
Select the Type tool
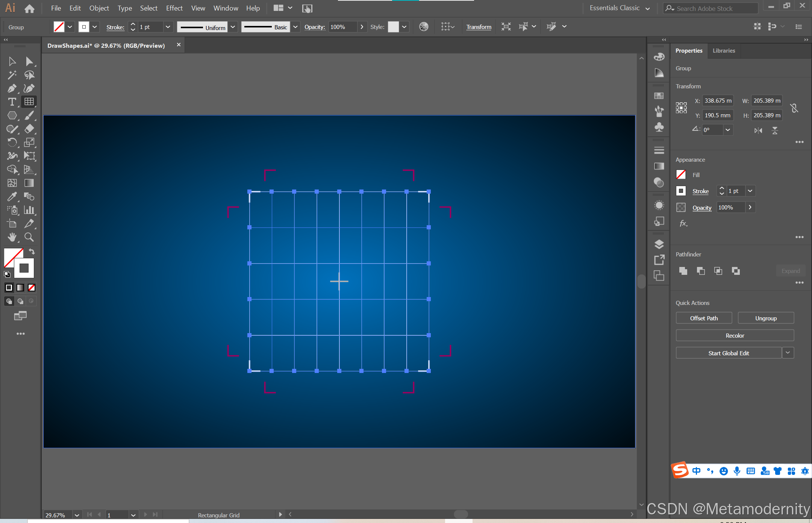click(x=12, y=102)
